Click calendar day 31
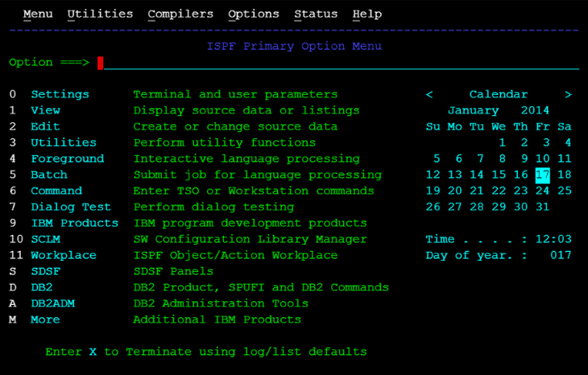This screenshot has width=588, height=375. point(543,207)
